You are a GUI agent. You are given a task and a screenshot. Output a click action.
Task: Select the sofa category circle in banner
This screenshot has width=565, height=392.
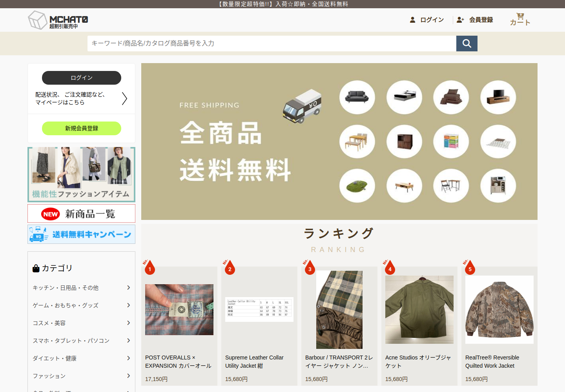coord(357,97)
